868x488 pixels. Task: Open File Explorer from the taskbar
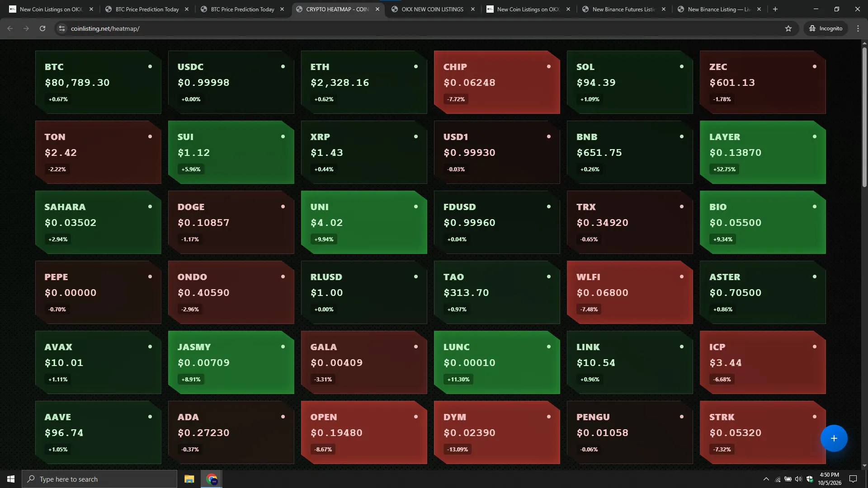[189, 479]
